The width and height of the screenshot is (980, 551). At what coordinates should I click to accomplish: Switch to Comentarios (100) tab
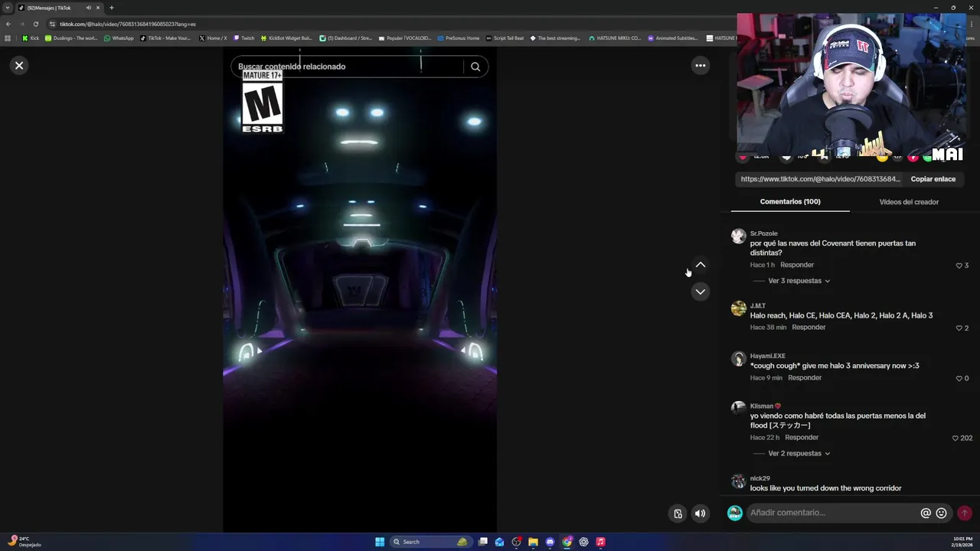pos(790,202)
